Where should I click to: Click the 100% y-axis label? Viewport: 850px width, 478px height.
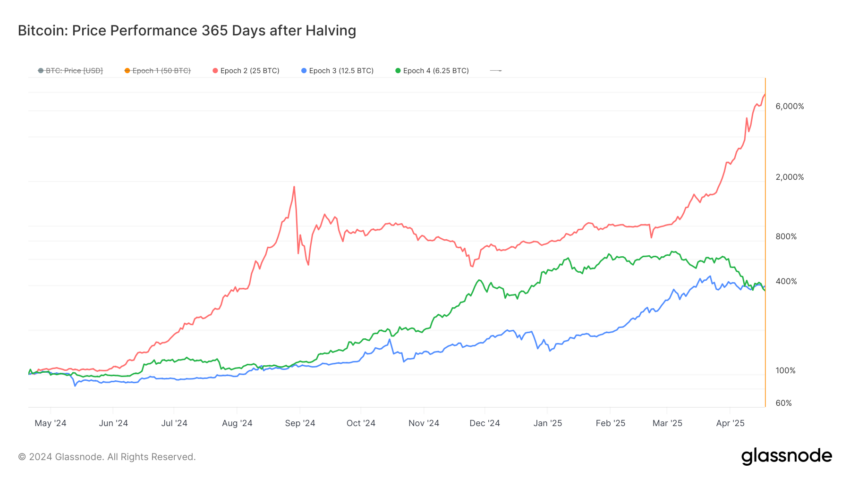coord(785,371)
